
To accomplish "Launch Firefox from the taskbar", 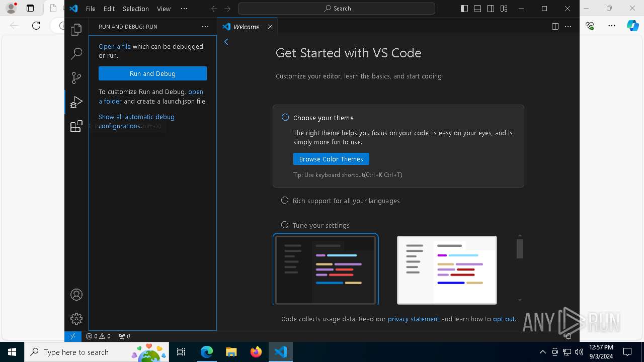I will click(256, 352).
